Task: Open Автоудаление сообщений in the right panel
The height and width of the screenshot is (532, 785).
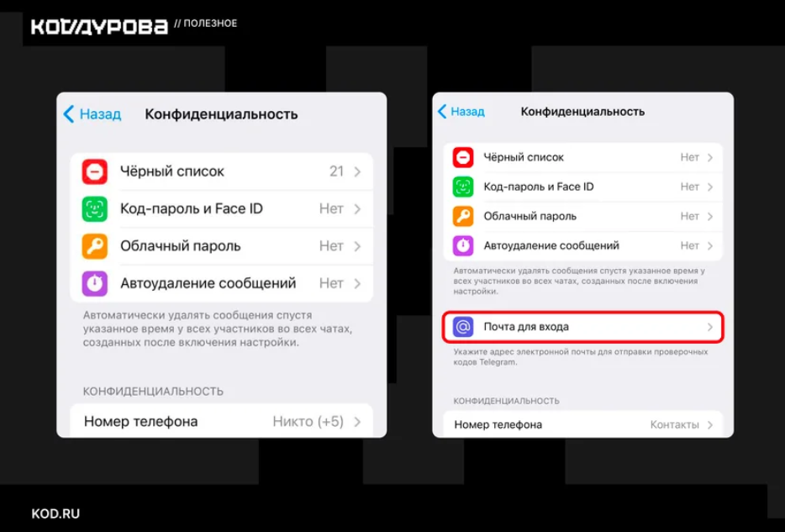Action: [x=582, y=245]
